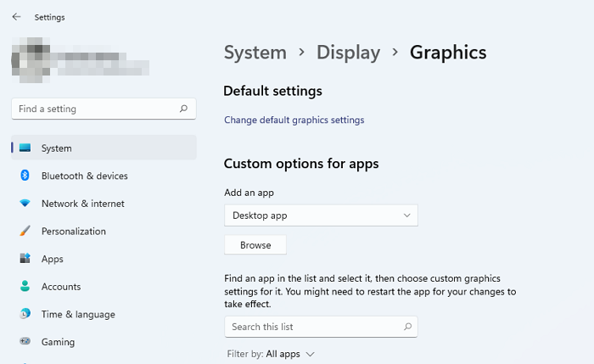Image resolution: width=594 pixels, height=364 pixels.
Task: Click the System monitor icon in sidebar
Action: click(x=25, y=148)
